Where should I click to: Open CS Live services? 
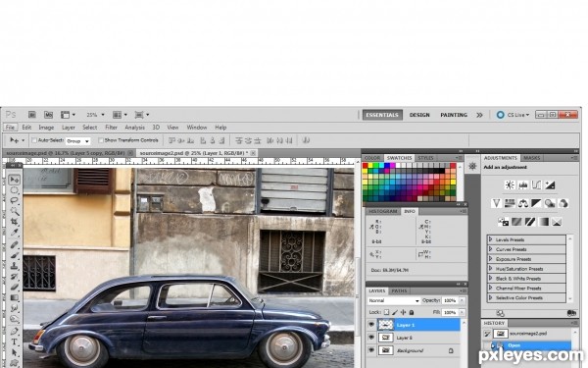[513, 115]
